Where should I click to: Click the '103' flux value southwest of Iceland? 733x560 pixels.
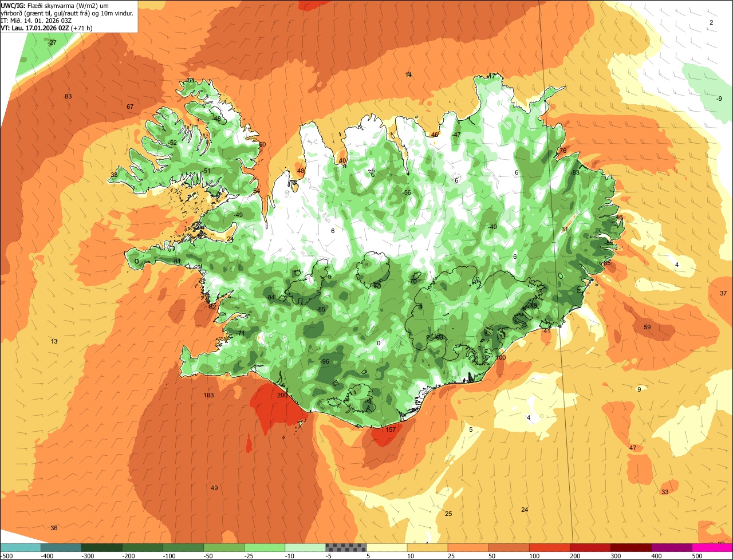[x=208, y=395]
